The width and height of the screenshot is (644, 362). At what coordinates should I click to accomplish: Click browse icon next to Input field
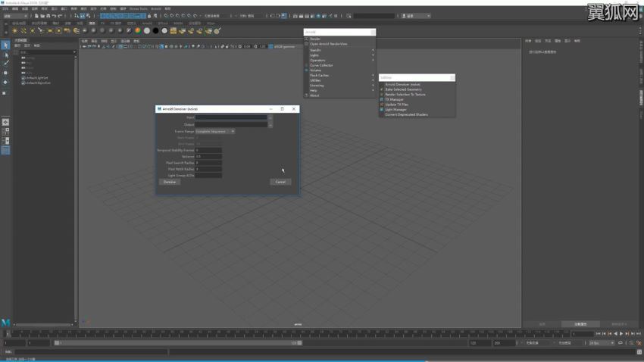pos(270,117)
